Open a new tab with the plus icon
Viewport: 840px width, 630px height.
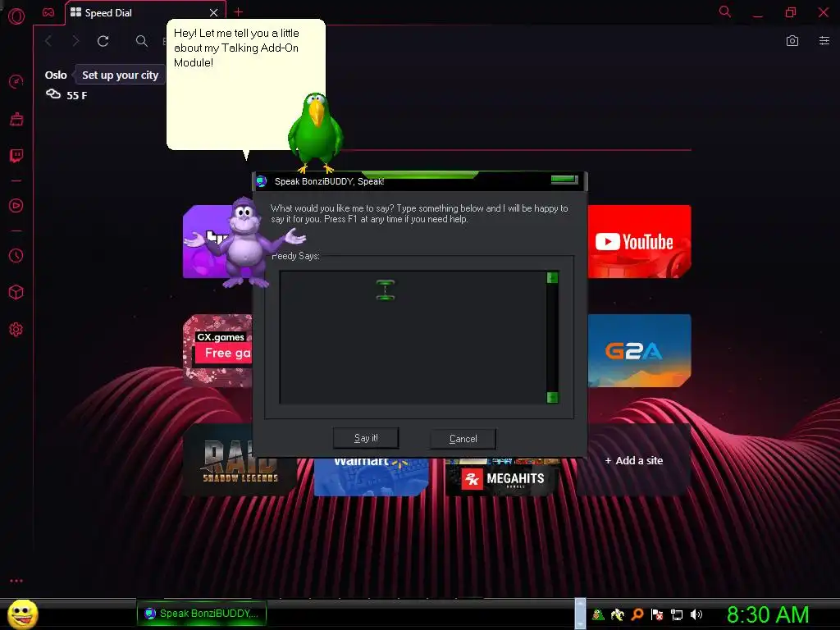coord(239,11)
